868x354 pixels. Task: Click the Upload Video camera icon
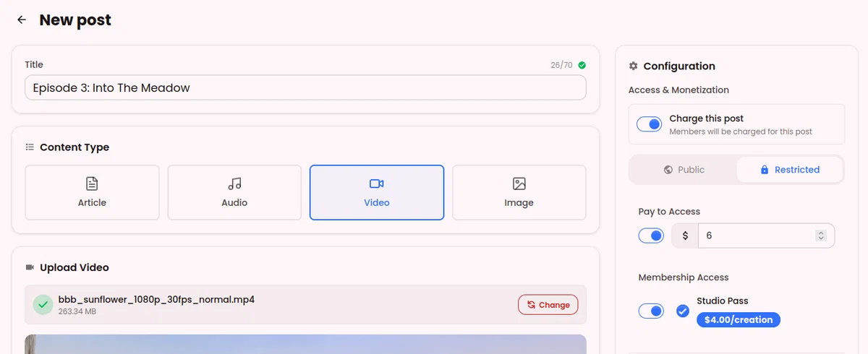30,267
